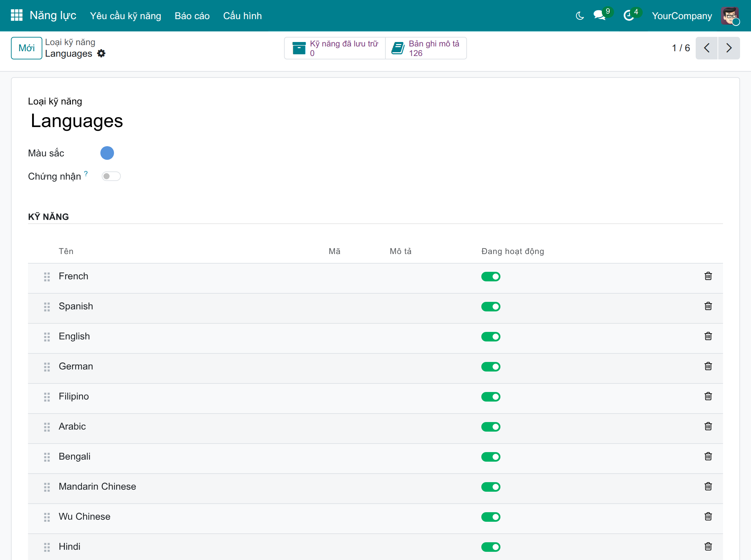Delete the Wu Chinese skill row

708,516
